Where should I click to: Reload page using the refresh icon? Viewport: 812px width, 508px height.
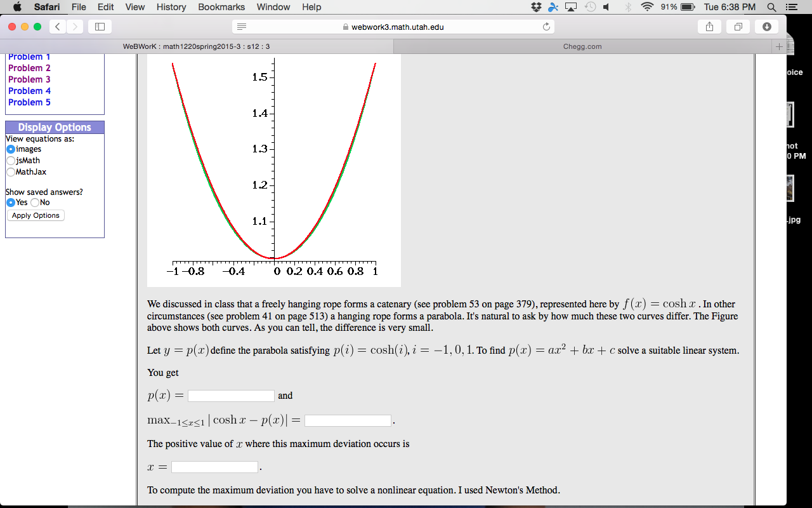click(x=546, y=27)
